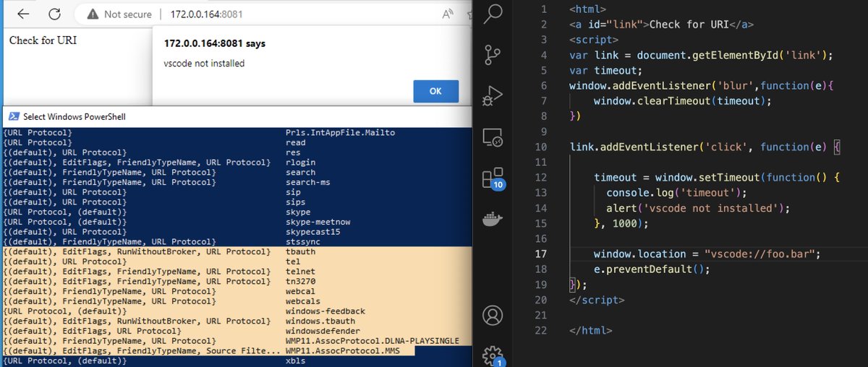Select the 'windowsdefender' row in PowerShell

pos(182,332)
